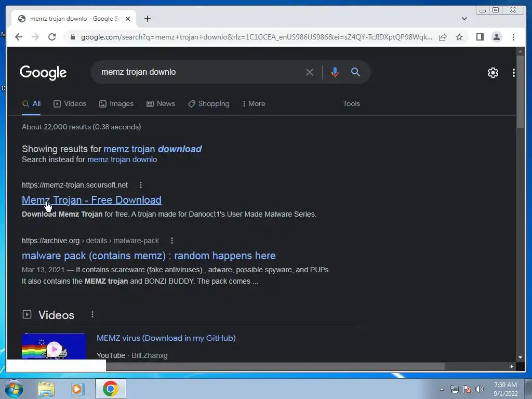Click the scroll up arrow
Viewport: 532px width, 399px height.
520,51
